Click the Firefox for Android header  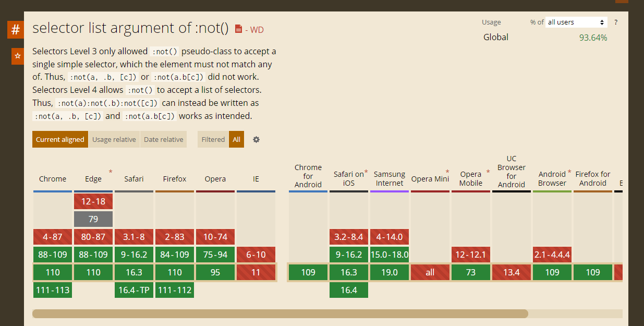click(593, 178)
